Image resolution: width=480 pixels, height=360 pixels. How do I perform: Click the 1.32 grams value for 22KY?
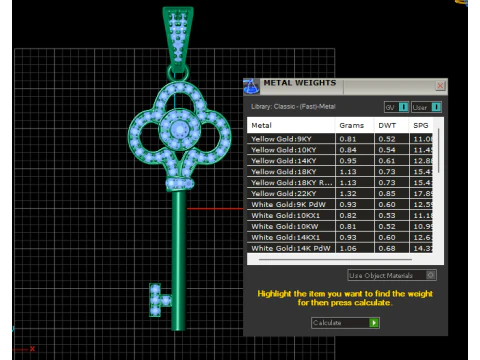tap(348, 194)
